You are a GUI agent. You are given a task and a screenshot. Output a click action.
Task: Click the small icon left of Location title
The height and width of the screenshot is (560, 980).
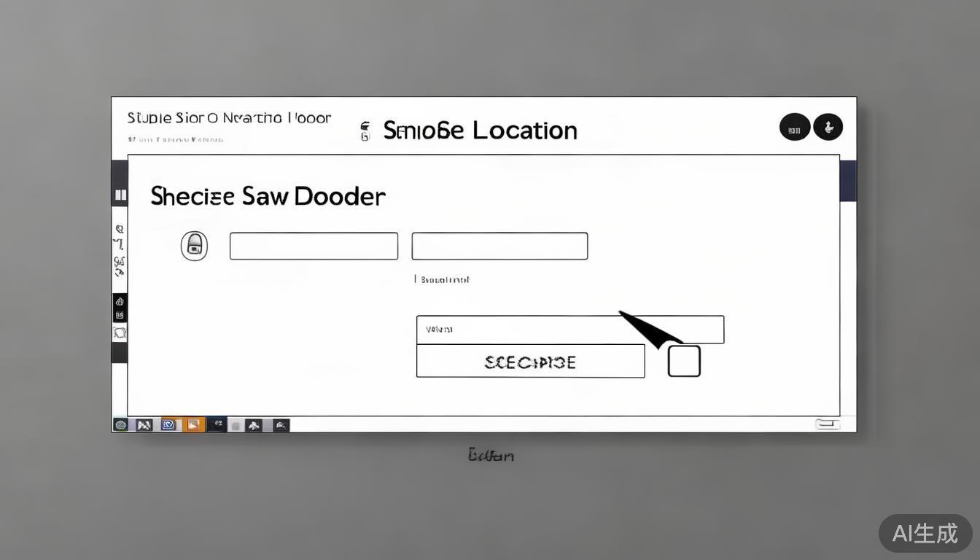(x=365, y=131)
